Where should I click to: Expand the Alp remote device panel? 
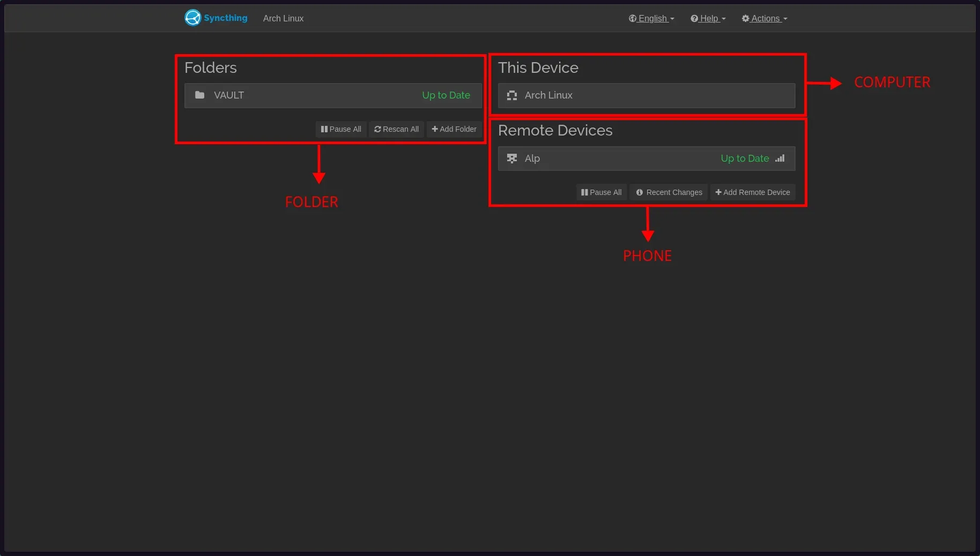(x=647, y=159)
